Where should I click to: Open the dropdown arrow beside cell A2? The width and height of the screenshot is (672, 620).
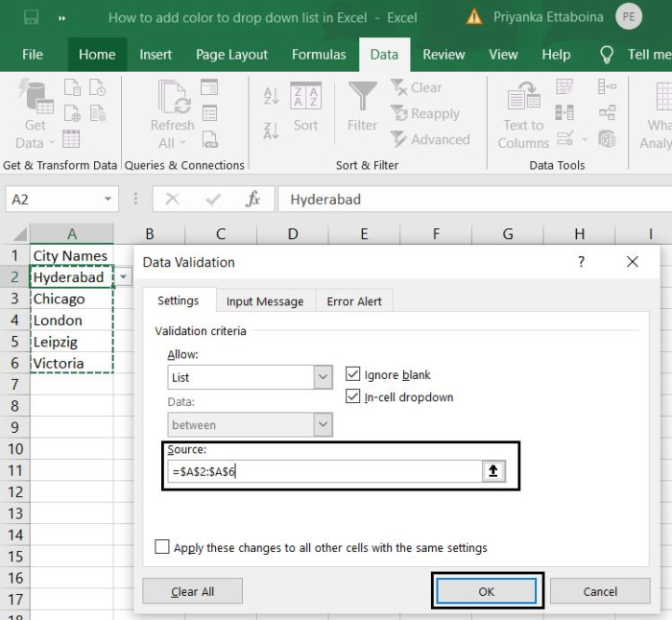click(x=124, y=277)
